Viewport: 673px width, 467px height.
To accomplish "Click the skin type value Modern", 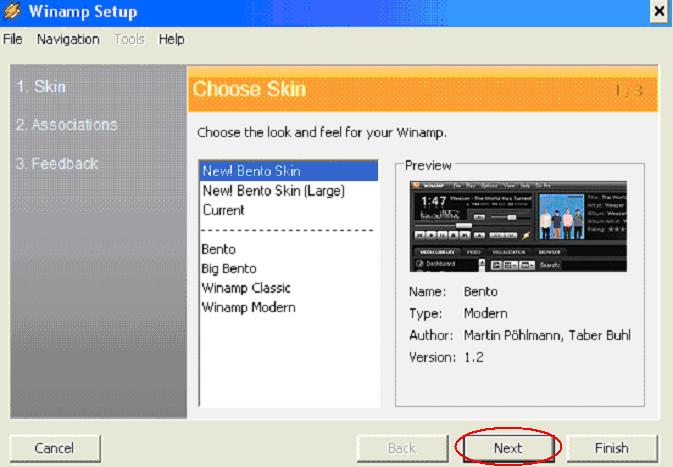I will [x=485, y=313].
